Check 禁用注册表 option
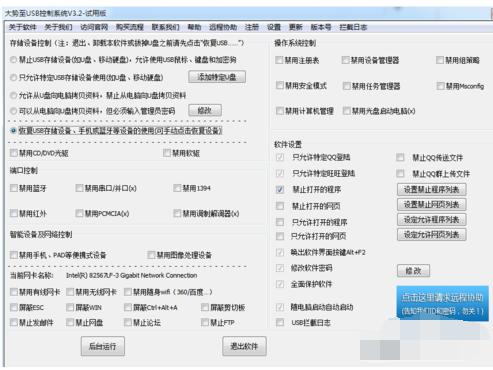 point(279,60)
